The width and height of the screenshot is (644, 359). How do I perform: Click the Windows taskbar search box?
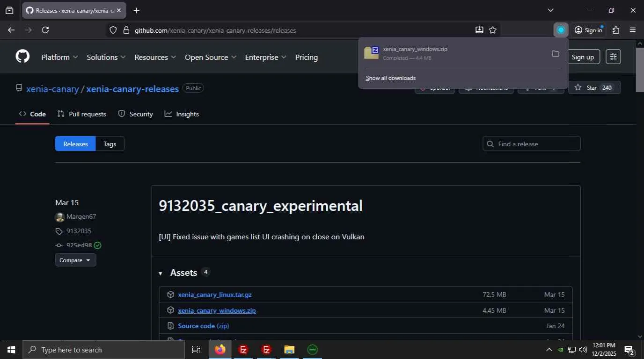103,350
